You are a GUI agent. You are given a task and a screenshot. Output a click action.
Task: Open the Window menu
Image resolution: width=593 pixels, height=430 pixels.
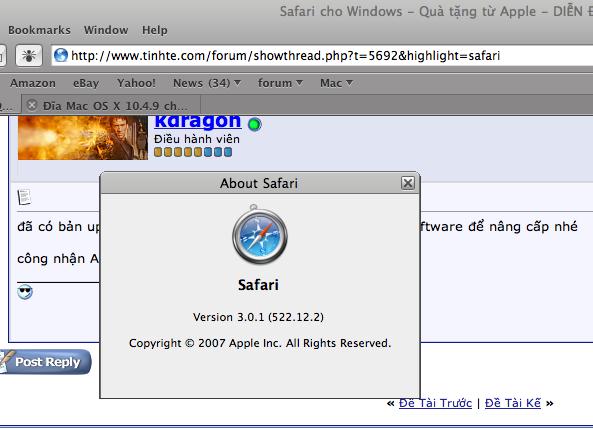point(106,30)
